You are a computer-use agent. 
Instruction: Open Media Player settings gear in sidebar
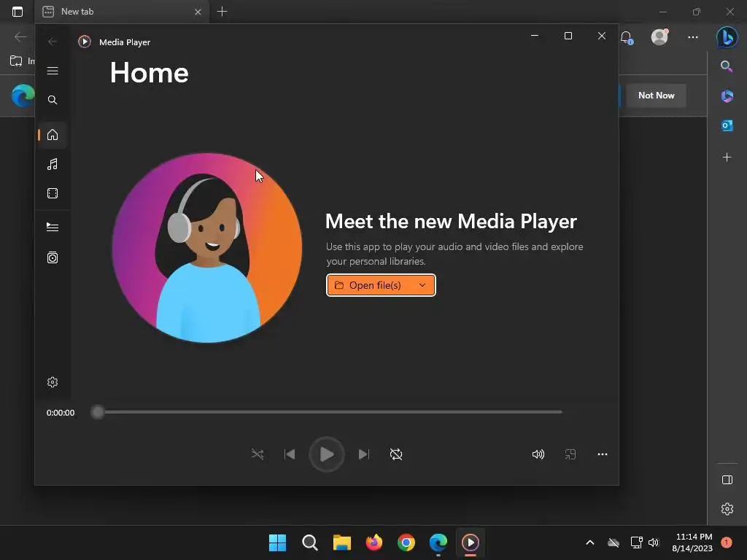(53, 382)
